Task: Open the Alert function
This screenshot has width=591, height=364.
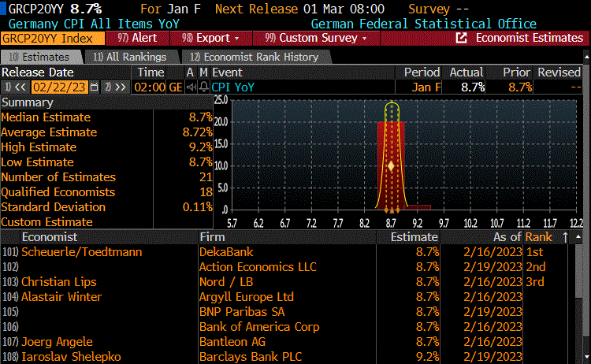Action: click(x=137, y=38)
